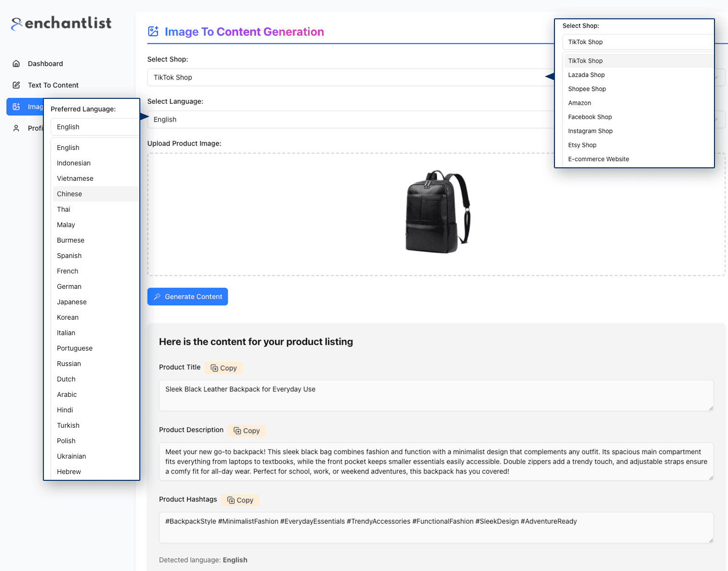
Task: Click the image sparkle icon beside page title
Action: point(153,32)
